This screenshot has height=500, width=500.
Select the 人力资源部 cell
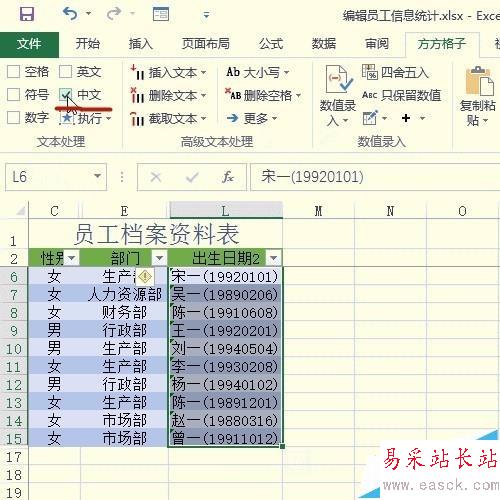(124, 295)
